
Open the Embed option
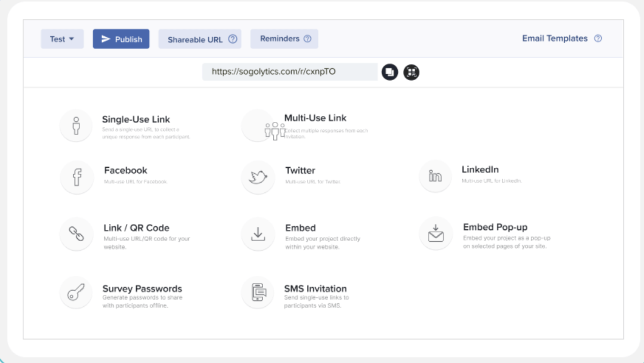300,227
